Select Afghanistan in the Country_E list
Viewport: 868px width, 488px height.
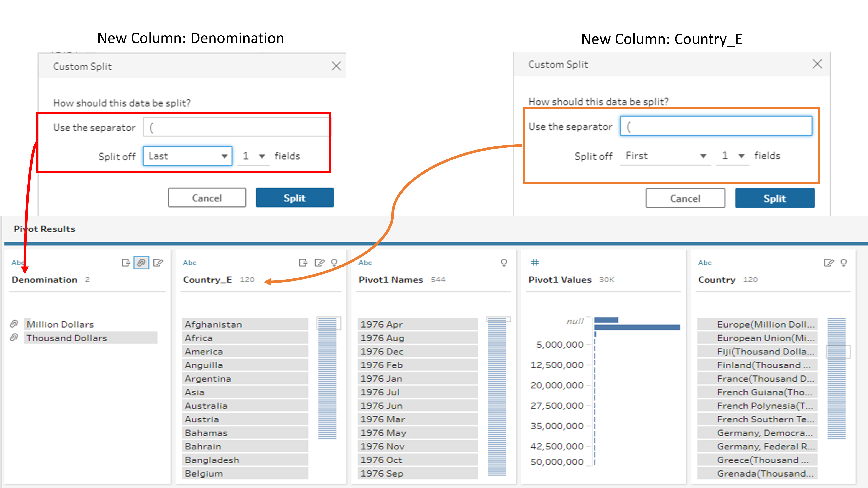[x=245, y=324]
